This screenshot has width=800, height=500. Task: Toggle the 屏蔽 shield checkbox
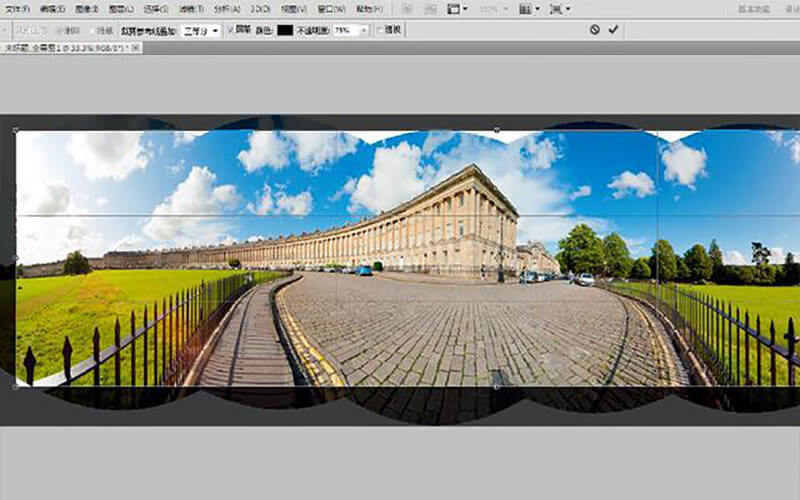pos(232,30)
